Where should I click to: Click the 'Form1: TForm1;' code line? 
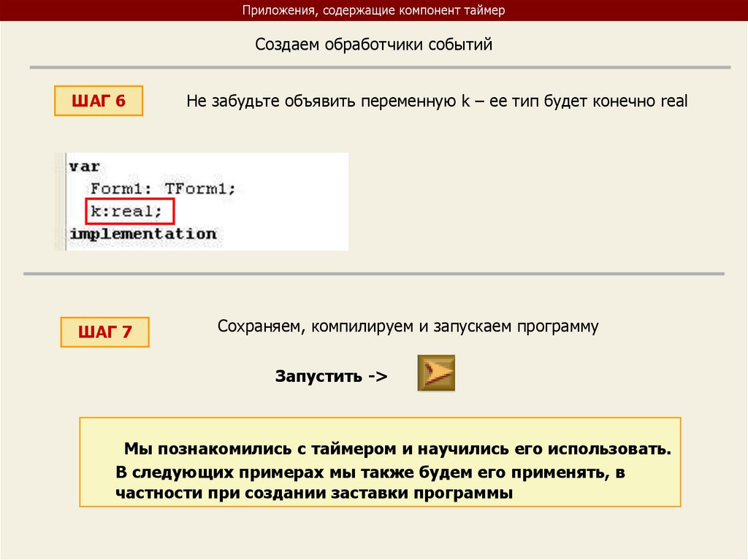tap(163, 188)
